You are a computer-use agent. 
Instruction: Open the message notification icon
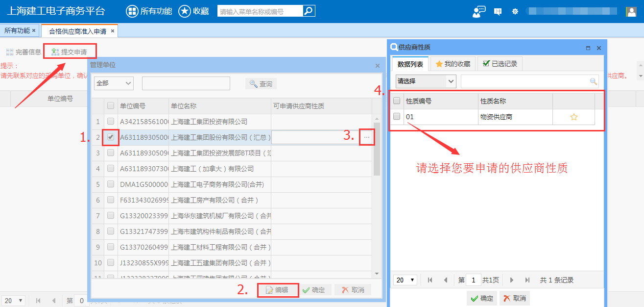[x=498, y=11]
